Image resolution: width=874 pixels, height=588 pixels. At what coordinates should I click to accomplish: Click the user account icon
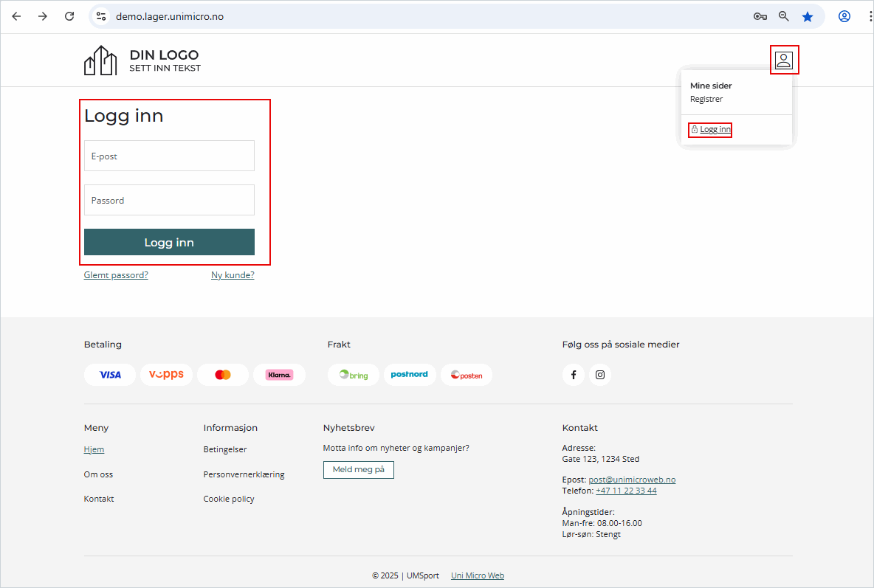(784, 60)
